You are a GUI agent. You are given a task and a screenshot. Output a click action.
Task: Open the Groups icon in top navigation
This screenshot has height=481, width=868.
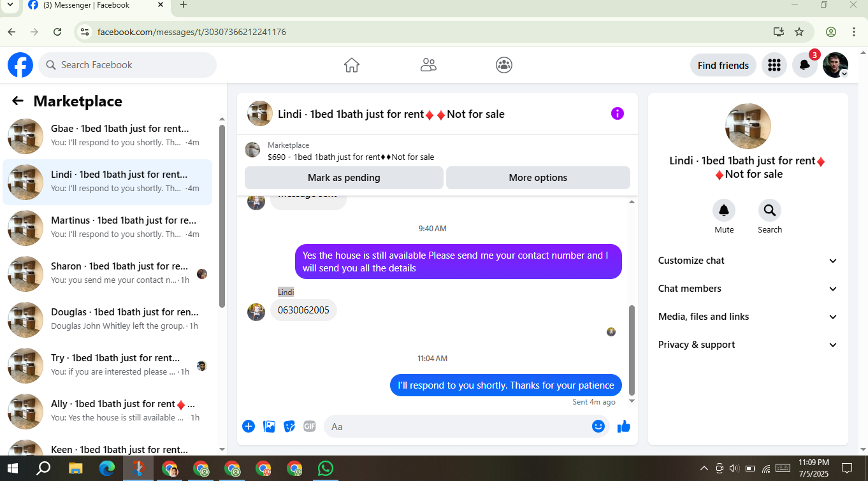(504, 65)
